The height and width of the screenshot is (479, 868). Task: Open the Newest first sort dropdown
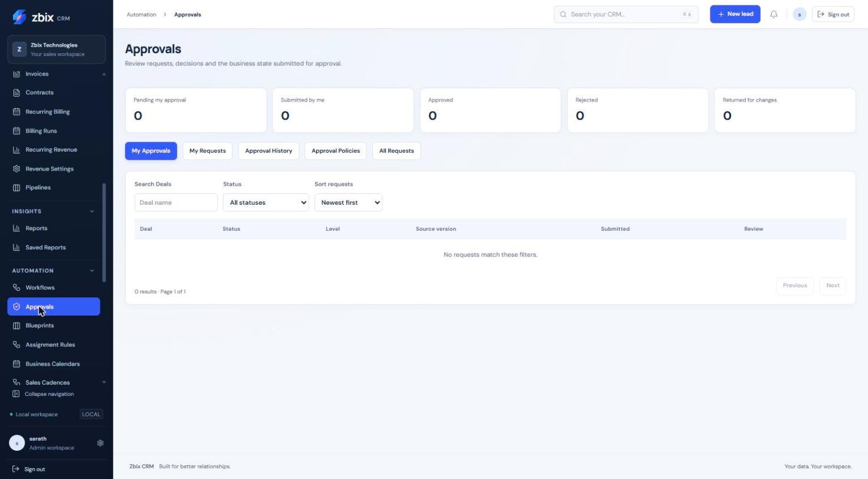click(348, 202)
